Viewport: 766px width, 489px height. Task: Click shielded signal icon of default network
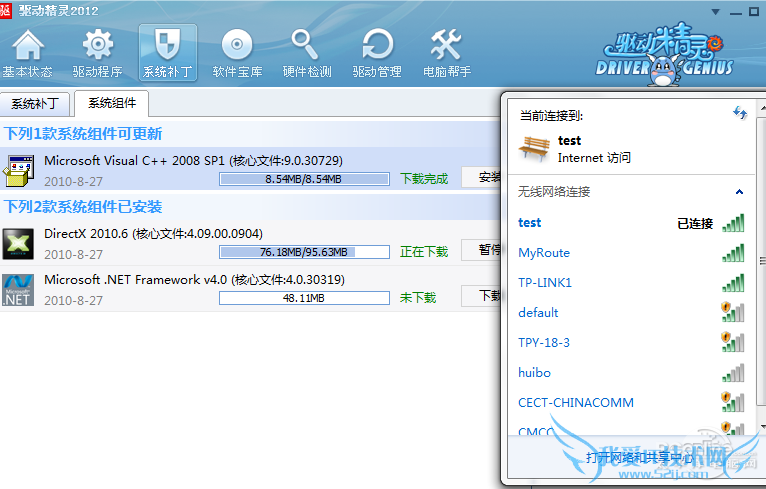tap(733, 312)
